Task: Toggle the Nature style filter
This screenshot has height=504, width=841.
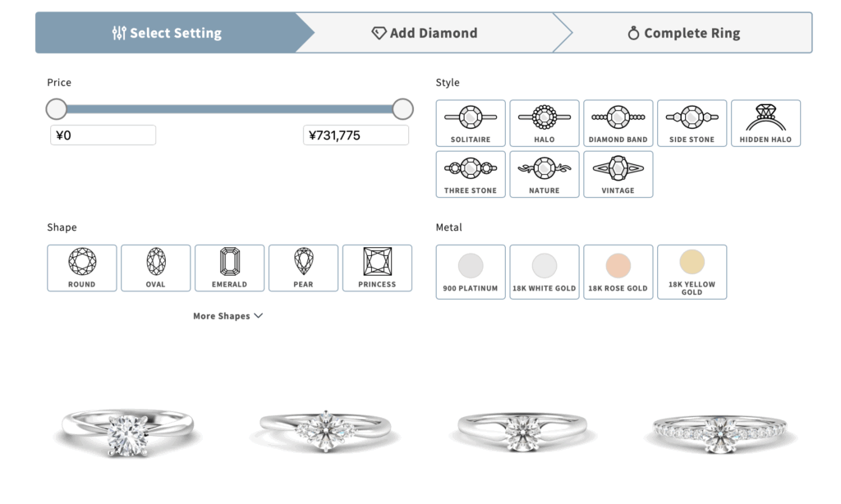Action: pyautogui.click(x=545, y=174)
